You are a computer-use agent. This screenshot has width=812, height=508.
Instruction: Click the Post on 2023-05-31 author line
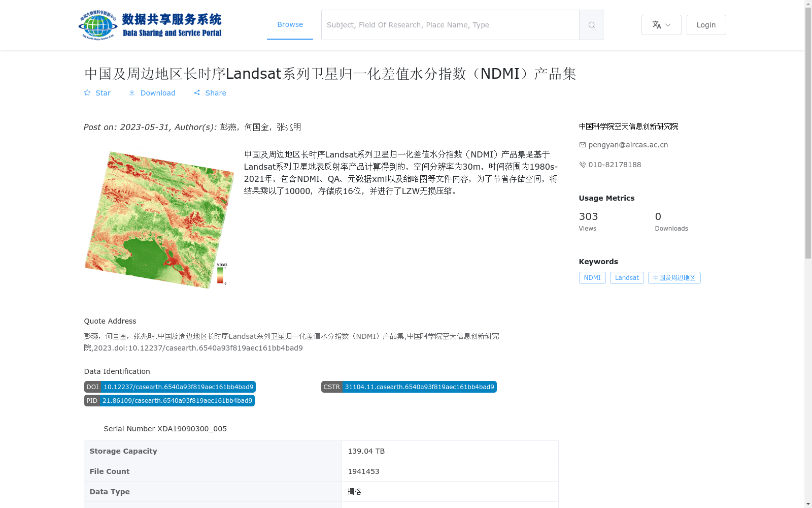coord(192,127)
